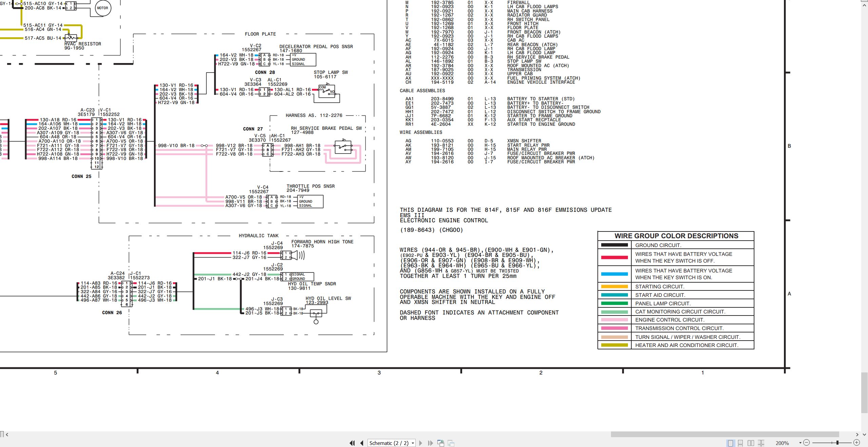
Task: Click the yellow STARTING CIRCUIT color swatch
Action: pos(614,286)
